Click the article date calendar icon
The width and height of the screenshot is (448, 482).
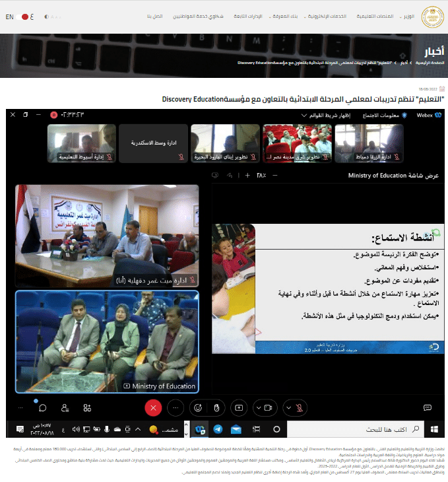click(x=442, y=89)
